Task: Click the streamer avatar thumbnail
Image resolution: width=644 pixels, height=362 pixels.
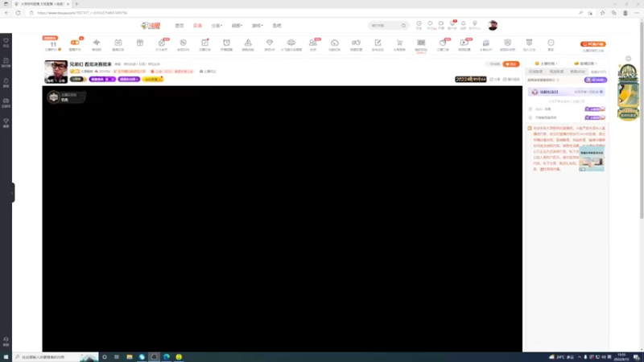Action: click(x=56, y=72)
